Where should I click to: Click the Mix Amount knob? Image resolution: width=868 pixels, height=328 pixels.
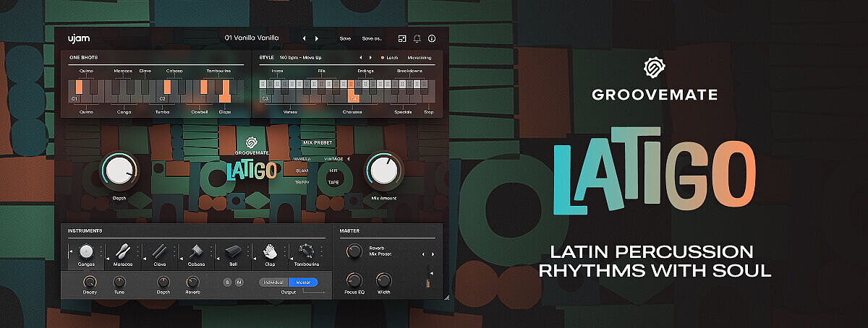coord(384,171)
